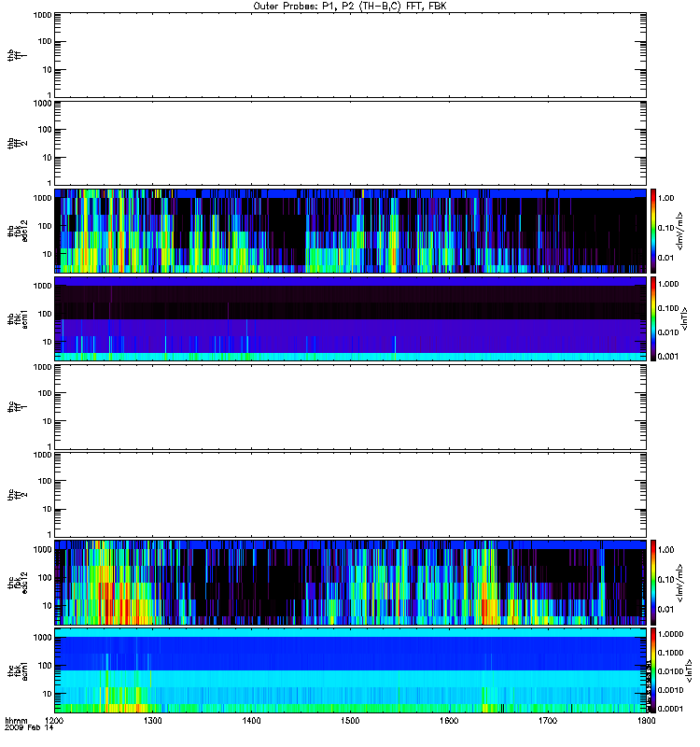Click the empty thb fff 1 plot panel
The height and width of the screenshot is (747, 700).
tap(351, 55)
